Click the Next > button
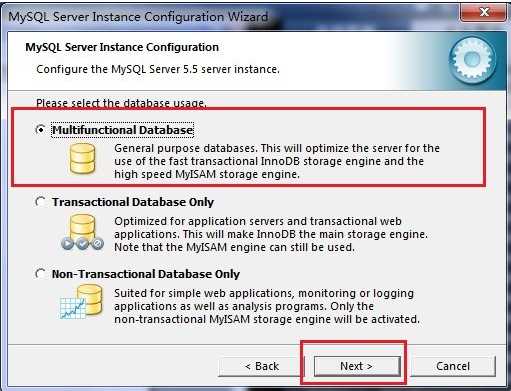Screen dimensions: 511x391 (357, 366)
